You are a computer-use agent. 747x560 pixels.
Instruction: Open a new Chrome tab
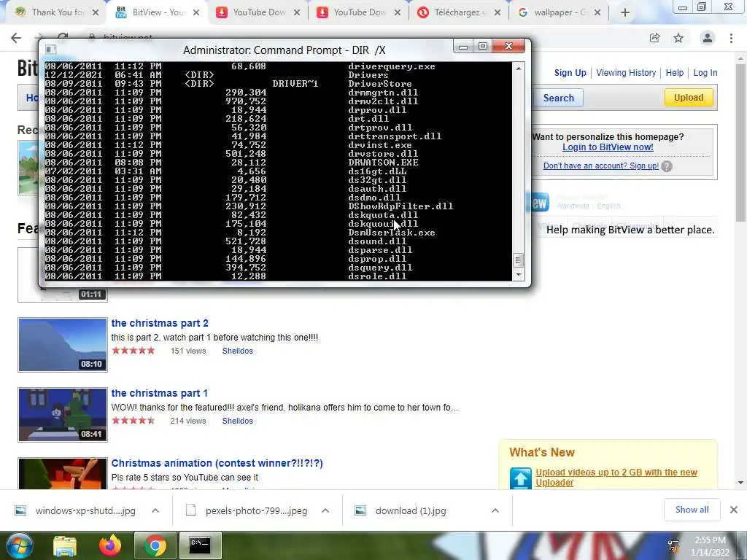click(625, 12)
